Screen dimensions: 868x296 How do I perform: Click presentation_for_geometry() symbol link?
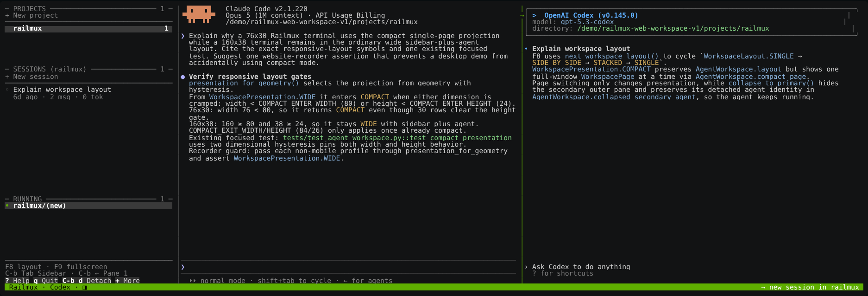(x=244, y=83)
